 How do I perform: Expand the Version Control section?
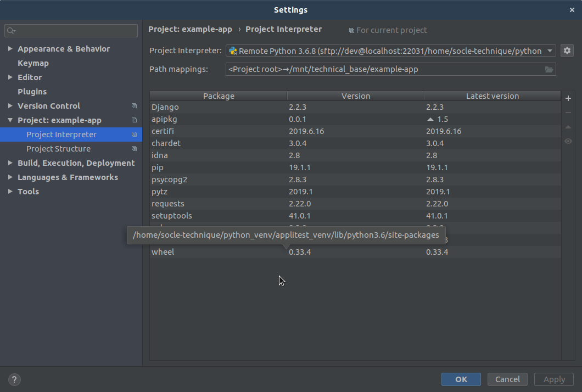(10, 106)
